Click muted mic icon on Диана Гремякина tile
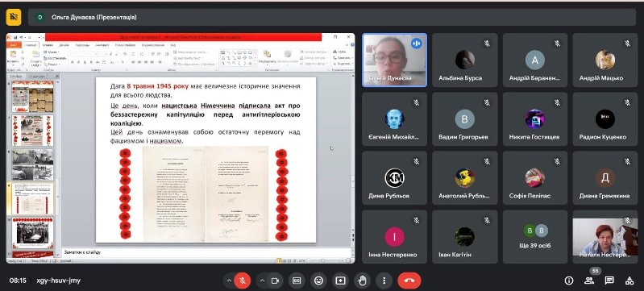This screenshot has width=644, height=291. (627, 161)
